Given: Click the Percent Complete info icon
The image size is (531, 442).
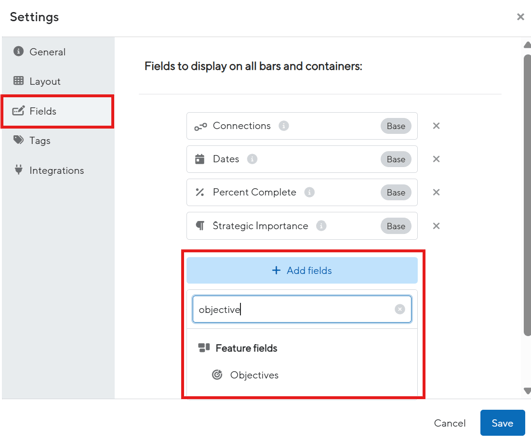Looking at the screenshot, I should pyautogui.click(x=309, y=192).
